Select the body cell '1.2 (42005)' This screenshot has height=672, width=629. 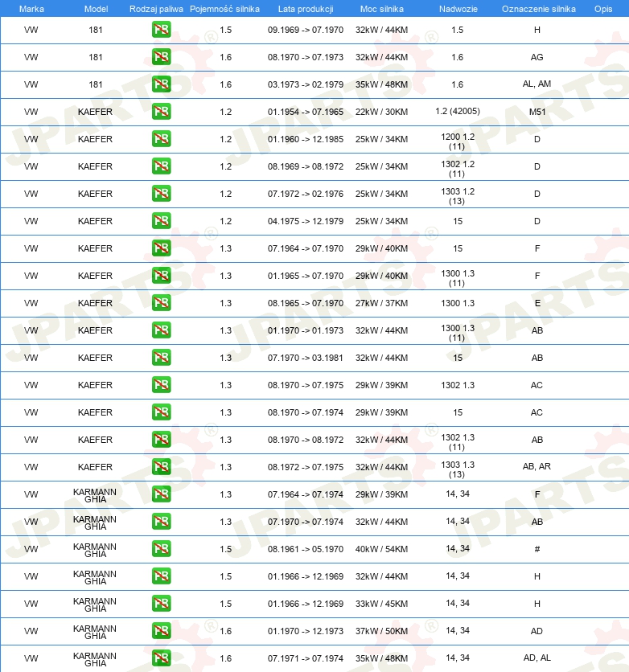coord(458,112)
